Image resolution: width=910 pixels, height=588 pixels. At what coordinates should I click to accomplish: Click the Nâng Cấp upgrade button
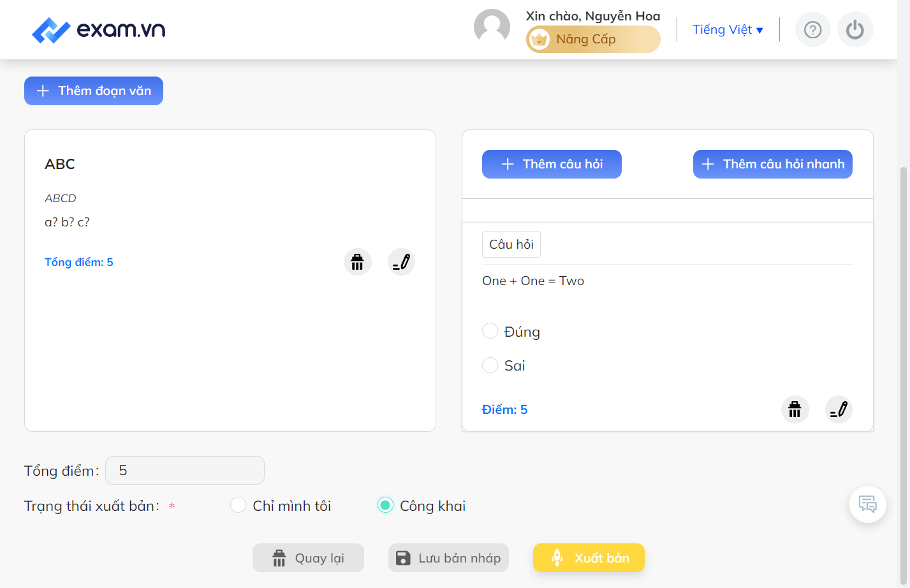[x=593, y=39]
